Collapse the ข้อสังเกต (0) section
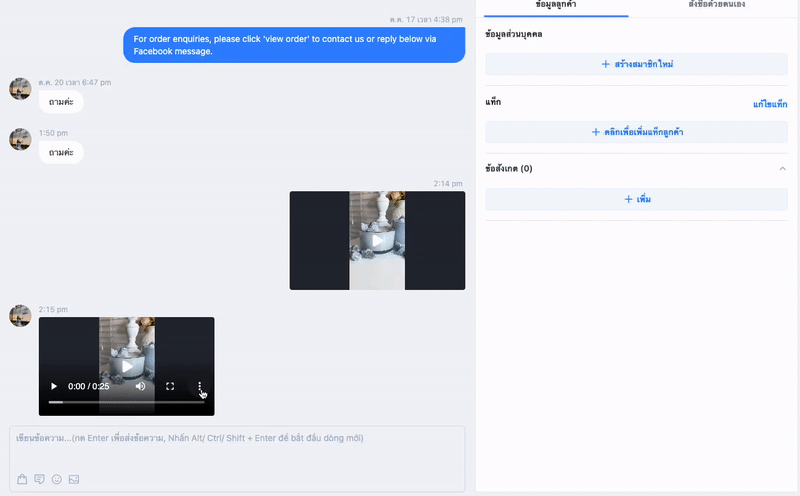The width and height of the screenshot is (800, 496). coord(782,169)
